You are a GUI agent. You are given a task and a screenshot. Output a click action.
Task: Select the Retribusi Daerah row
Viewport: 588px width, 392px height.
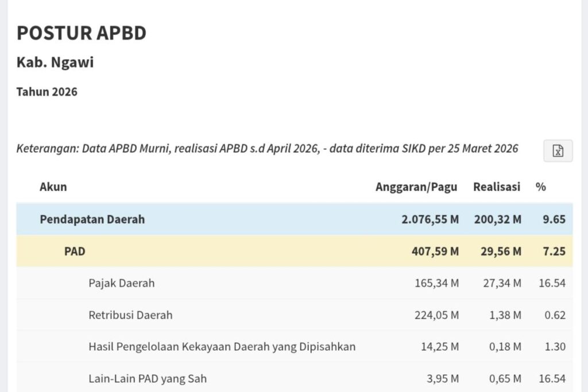click(x=295, y=315)
